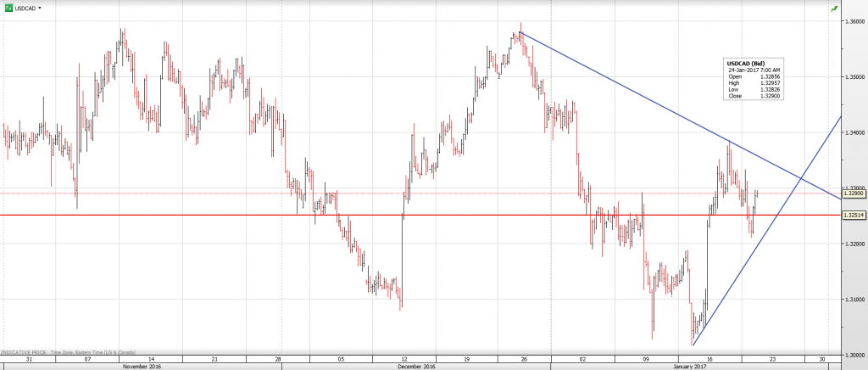Screen dimensions: 868x370
Task: Open the USDCAD symbol dropdown arrow
Action: 39,7
